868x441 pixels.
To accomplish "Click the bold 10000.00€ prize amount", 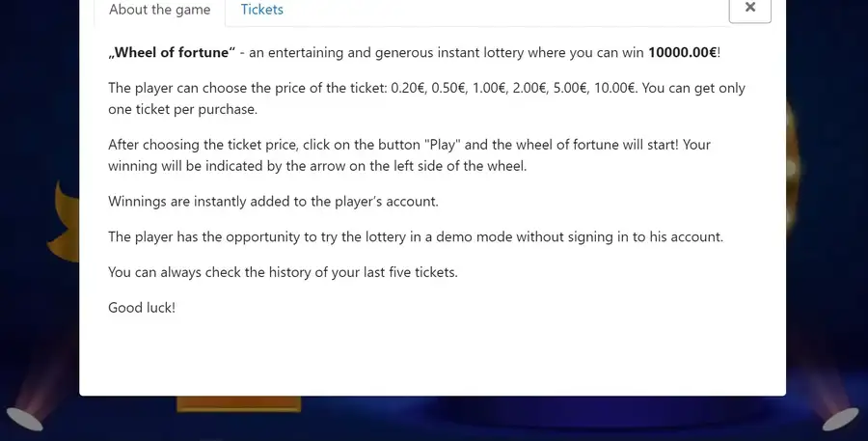I will (683, 53).
